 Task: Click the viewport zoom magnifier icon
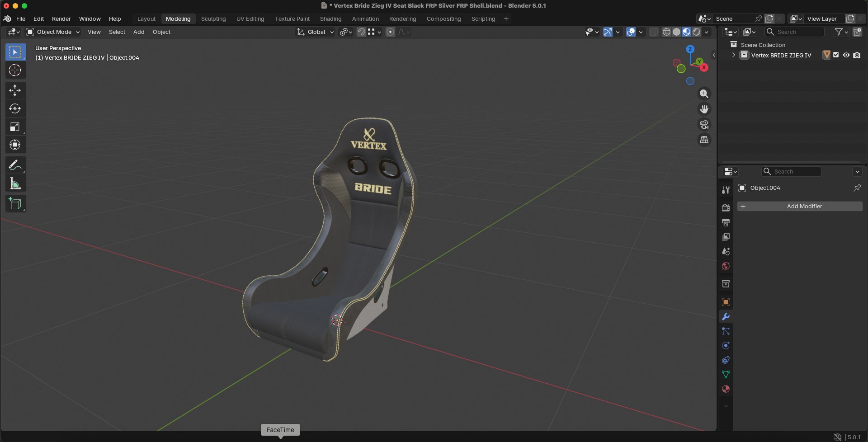point(704,94)
